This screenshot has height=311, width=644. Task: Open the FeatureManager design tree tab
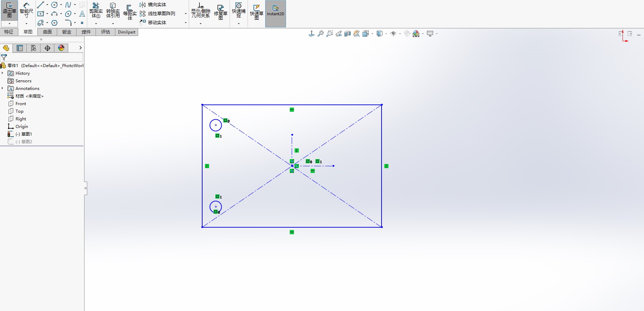click(6, 48)
